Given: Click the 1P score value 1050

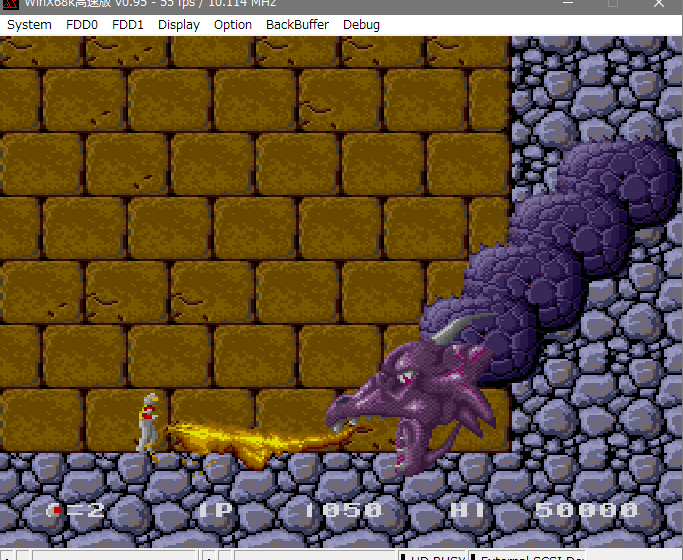Looking at the screenshot, I should [343, 510].
